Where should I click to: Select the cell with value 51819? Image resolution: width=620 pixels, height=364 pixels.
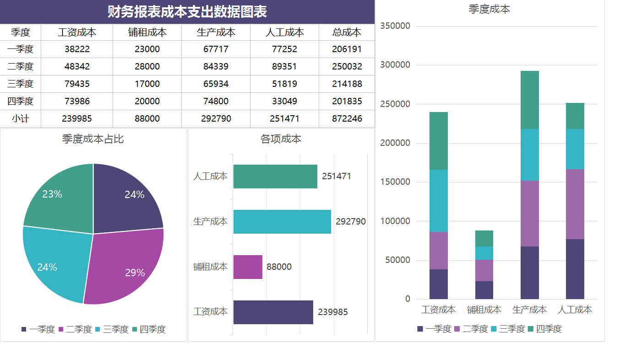pos(285,84)
